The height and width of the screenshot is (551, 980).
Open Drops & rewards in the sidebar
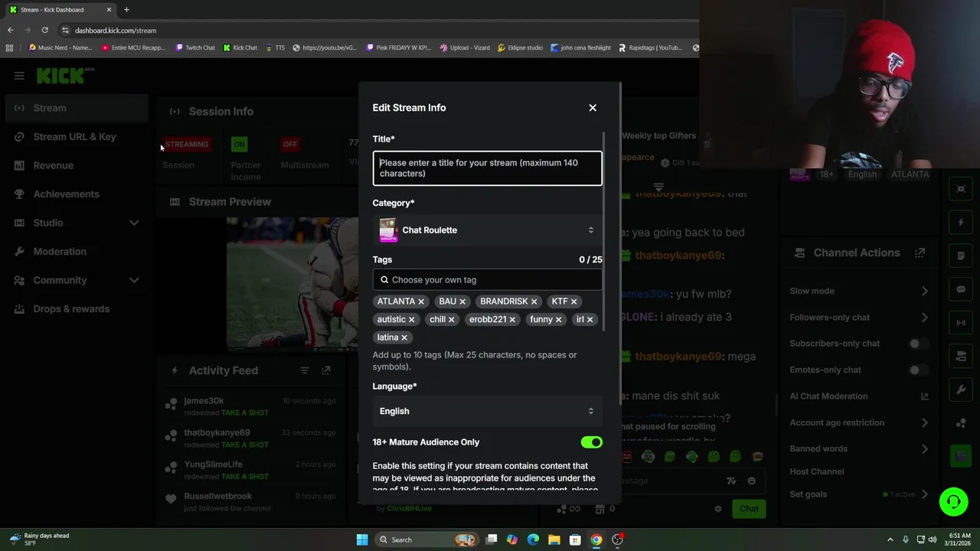pyautogui.click(x=76, y=309)
